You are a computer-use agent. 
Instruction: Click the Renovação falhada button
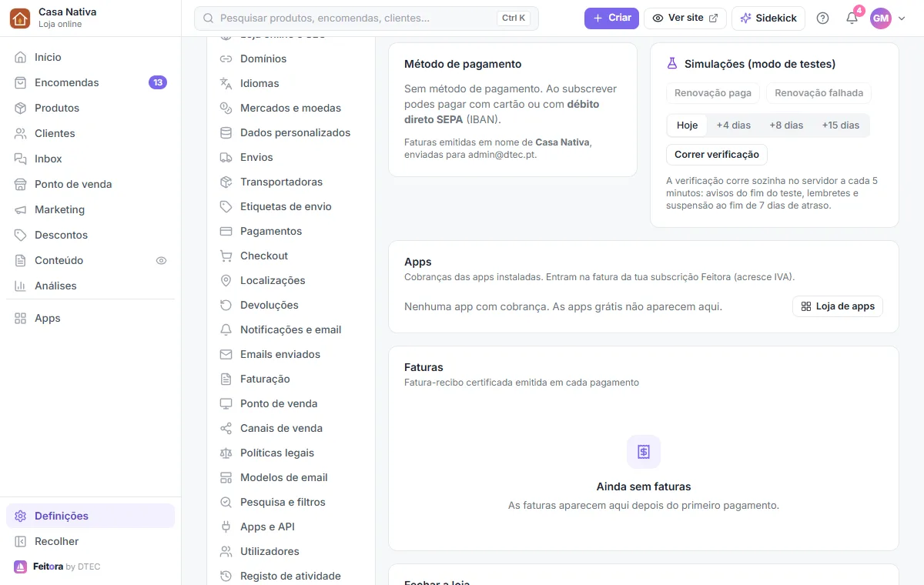819,93
